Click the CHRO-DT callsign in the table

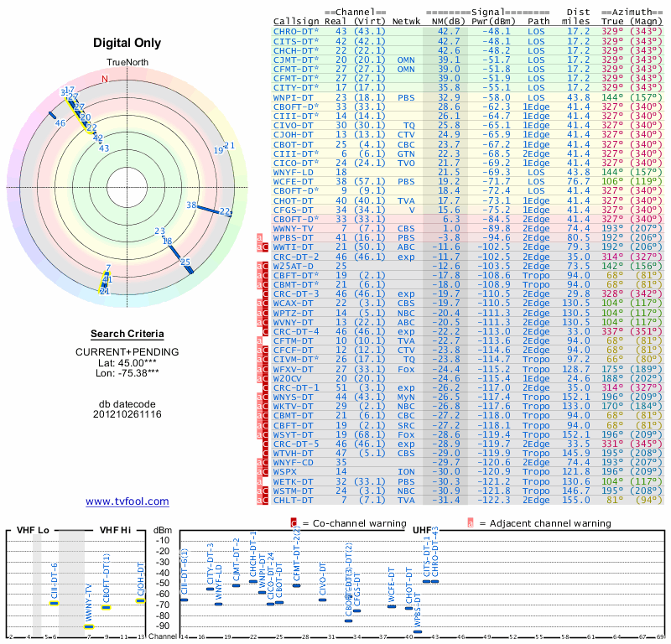pyautogui.click(x=296, y=32)
